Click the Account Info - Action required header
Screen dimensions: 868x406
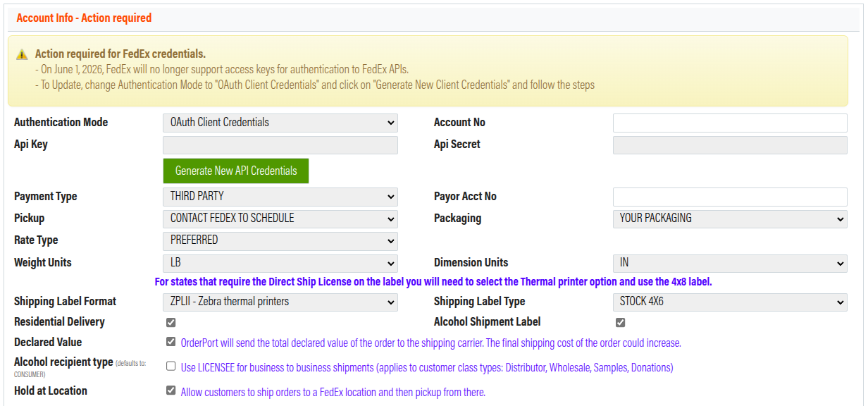[84, 18]
